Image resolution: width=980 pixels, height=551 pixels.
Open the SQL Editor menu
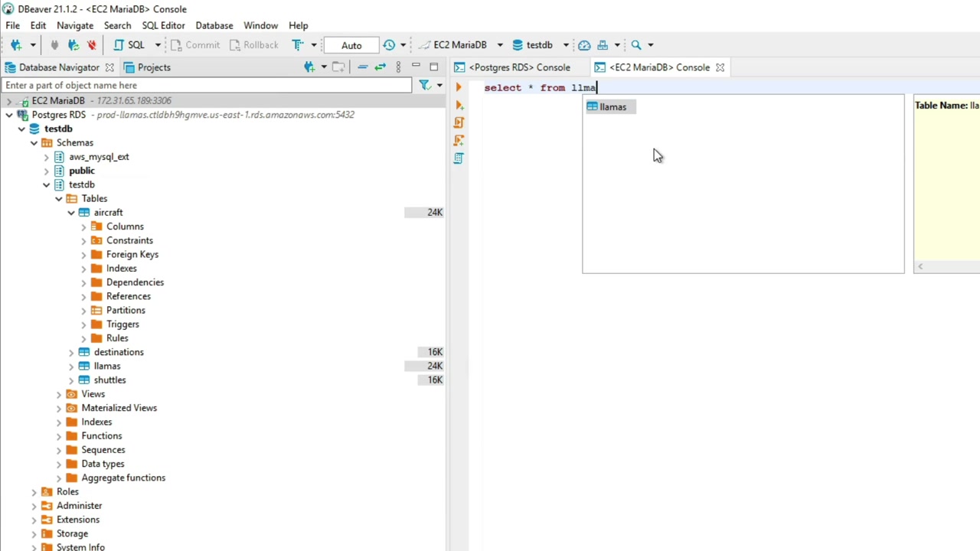(163, 25)
